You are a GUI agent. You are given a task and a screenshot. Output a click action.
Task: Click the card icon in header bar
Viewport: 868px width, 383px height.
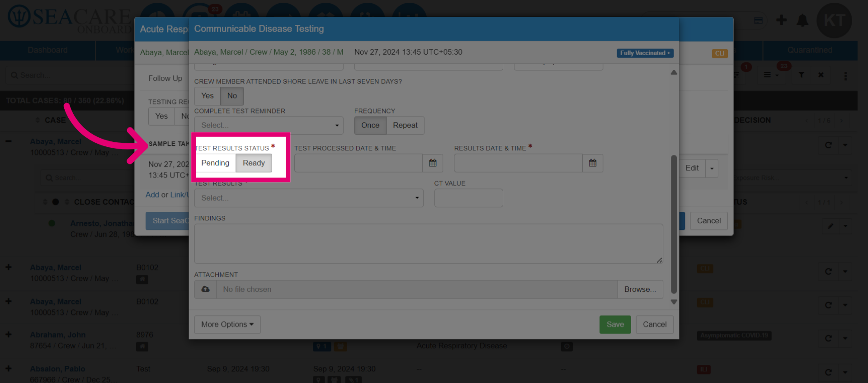pyautogui.click(x=758, y=20)
